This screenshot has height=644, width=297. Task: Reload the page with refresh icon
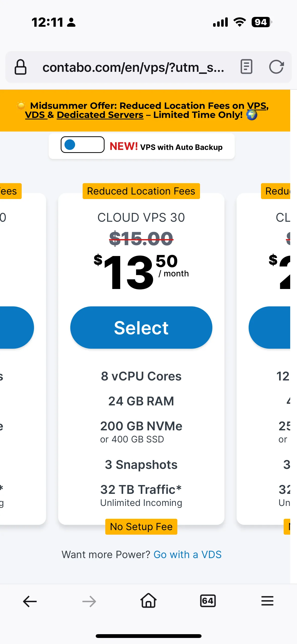point(276,67)
